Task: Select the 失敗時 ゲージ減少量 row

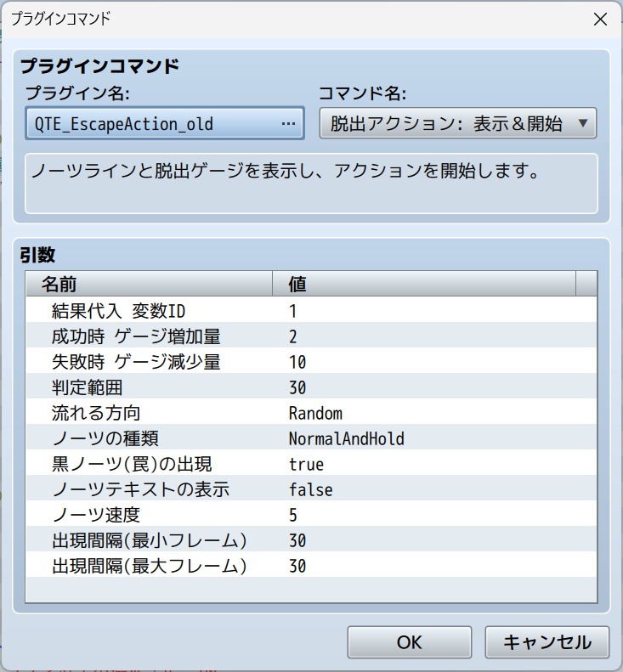Action: [x=311, y=362]
